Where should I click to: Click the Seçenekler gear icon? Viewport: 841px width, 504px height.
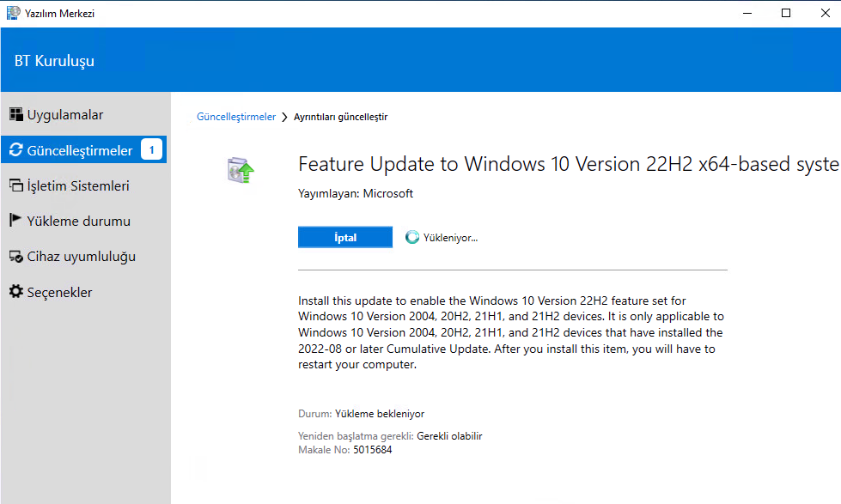(16, 291)
